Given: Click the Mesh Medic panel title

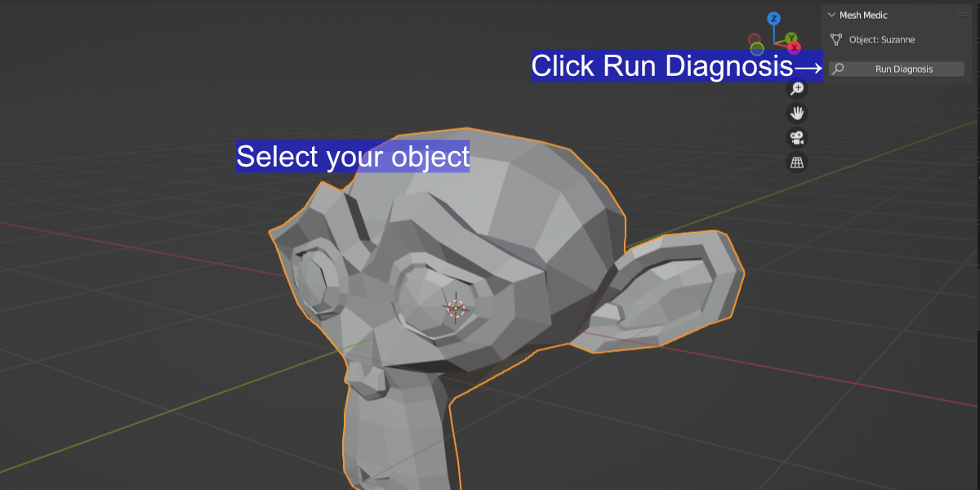Looking at the screenshot, I should [863, 15].
